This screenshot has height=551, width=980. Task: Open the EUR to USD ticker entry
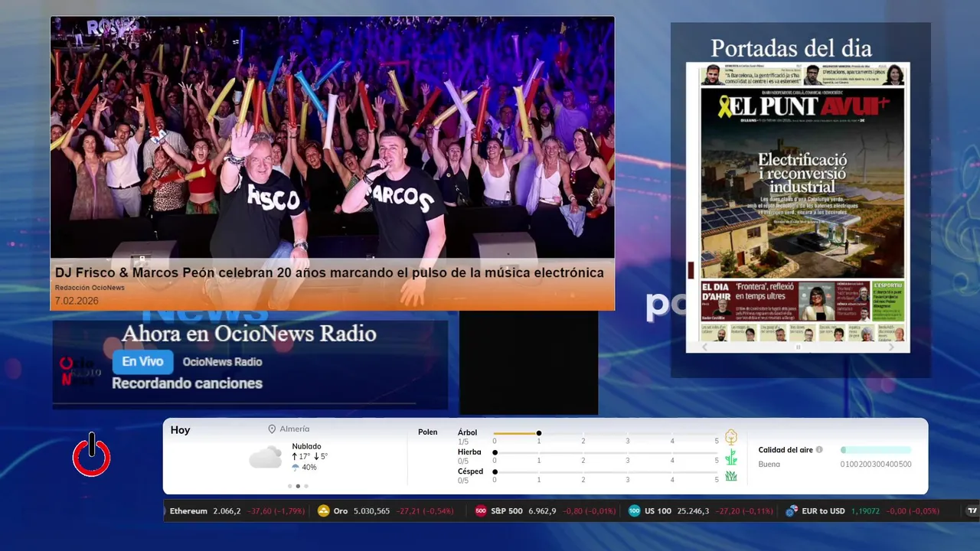[863, 511]
